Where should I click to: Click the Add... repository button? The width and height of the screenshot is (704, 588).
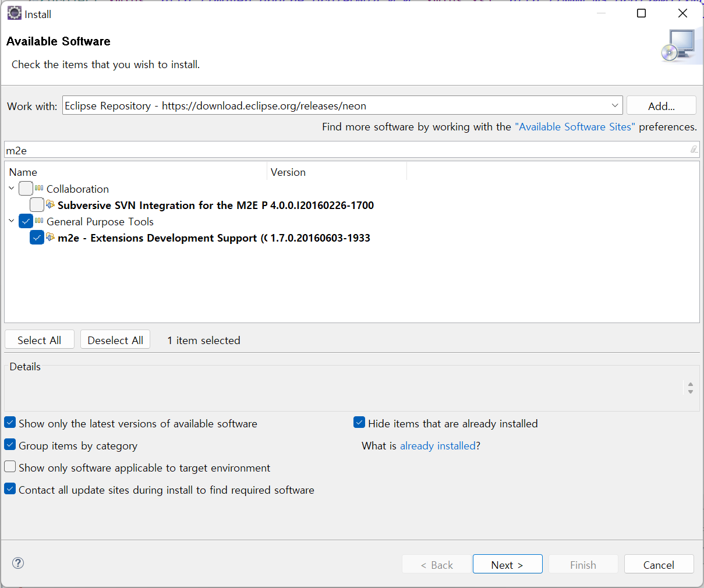point(661,105)
